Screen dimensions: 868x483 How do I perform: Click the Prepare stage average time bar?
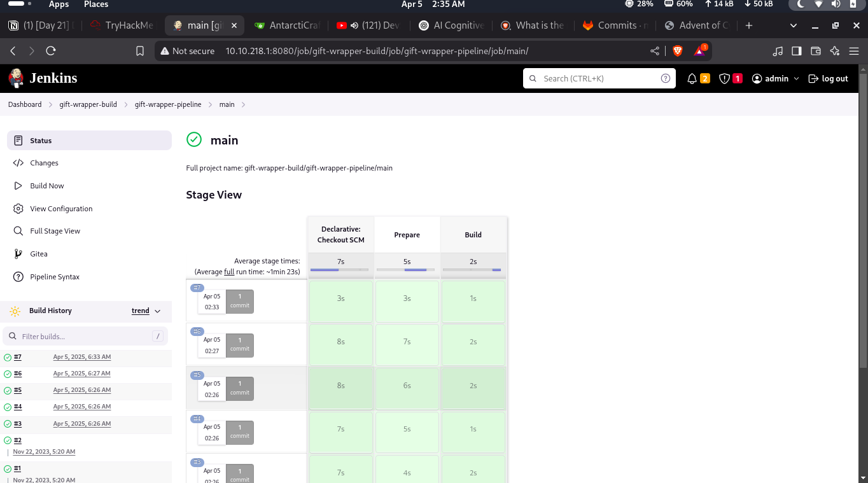pos(407,270)
